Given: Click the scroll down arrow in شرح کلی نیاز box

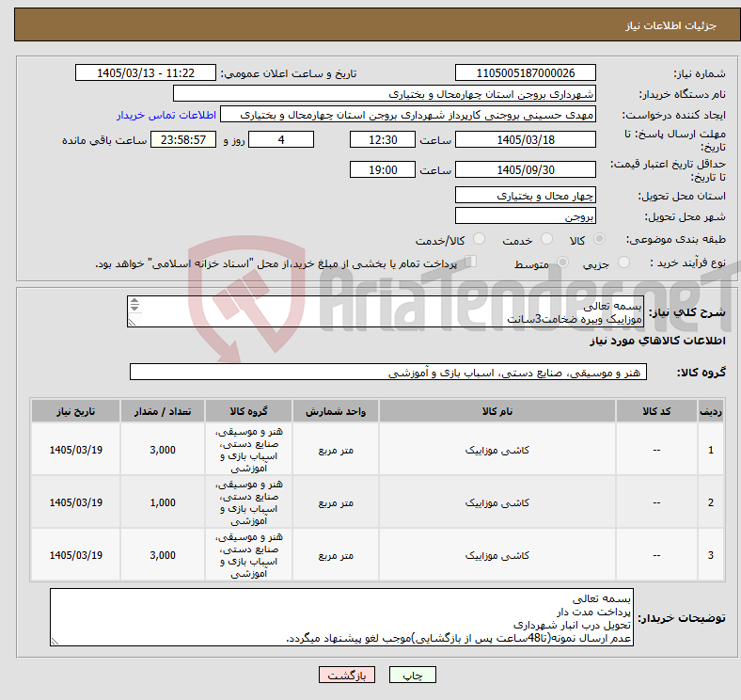Looking at the screenshot, I should click(134, 309).
